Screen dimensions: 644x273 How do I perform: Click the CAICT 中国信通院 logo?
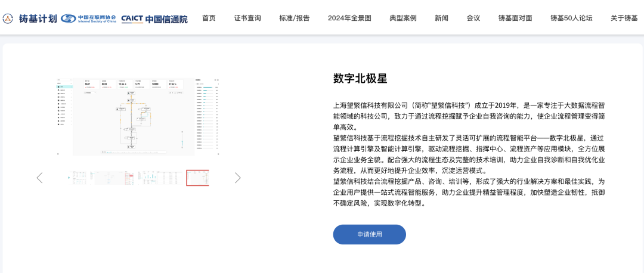[154, 18]
